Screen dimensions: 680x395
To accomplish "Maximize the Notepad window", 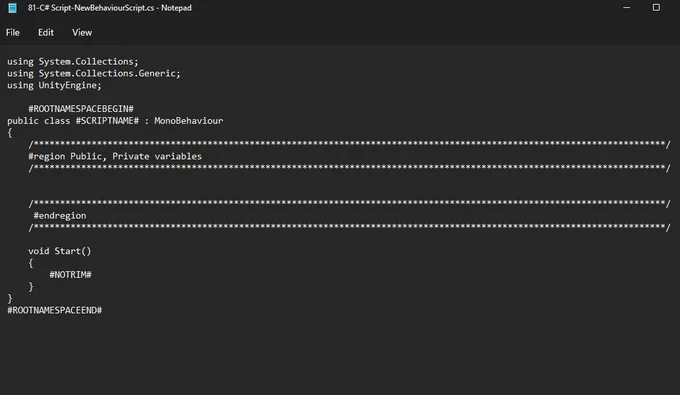I will tap(656, 8).
